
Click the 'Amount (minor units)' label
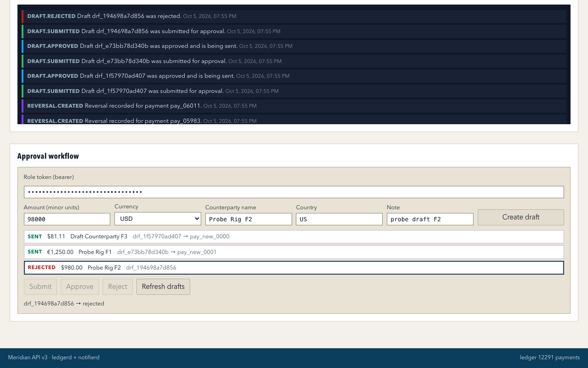tap(51, 208)
